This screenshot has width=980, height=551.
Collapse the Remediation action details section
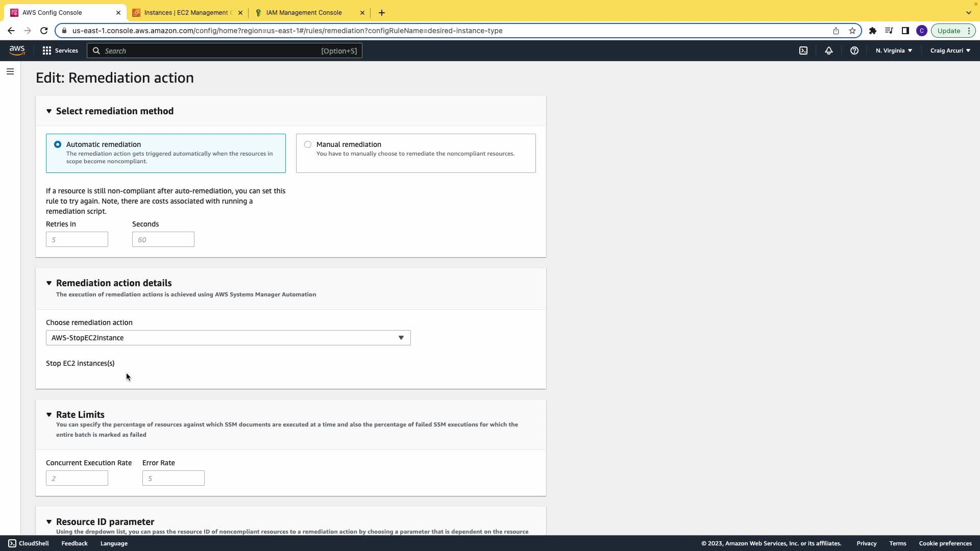click(49, 283)
